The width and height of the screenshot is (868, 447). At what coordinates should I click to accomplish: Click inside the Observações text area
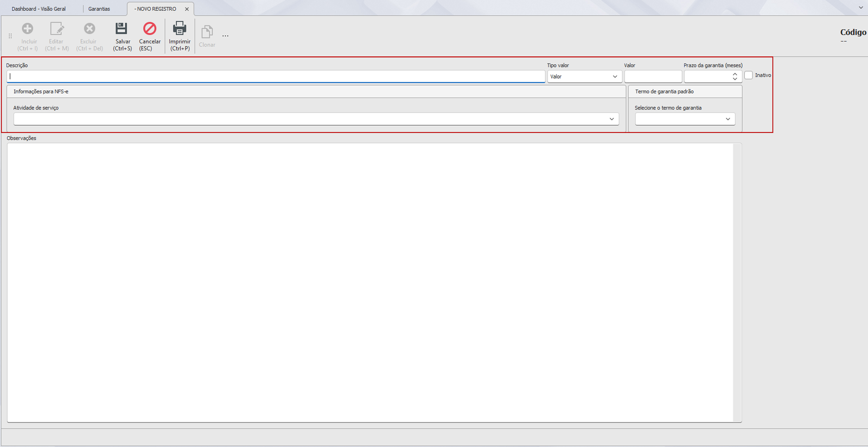pos(370,282)
